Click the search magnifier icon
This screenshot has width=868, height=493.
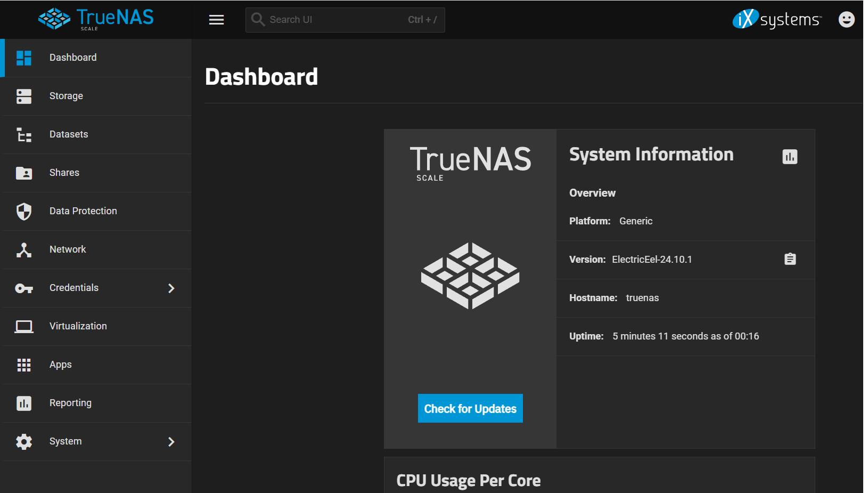click(x=258, y=19)
